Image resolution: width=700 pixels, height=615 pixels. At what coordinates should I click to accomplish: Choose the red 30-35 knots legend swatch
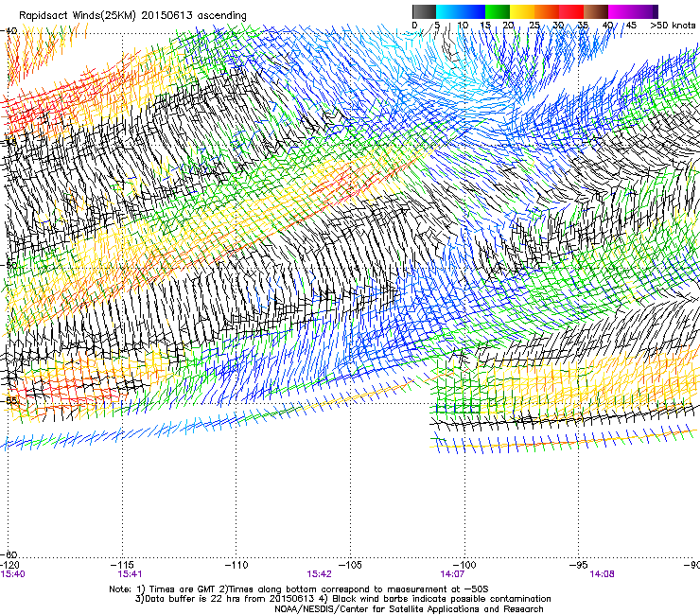coord(571,11)
